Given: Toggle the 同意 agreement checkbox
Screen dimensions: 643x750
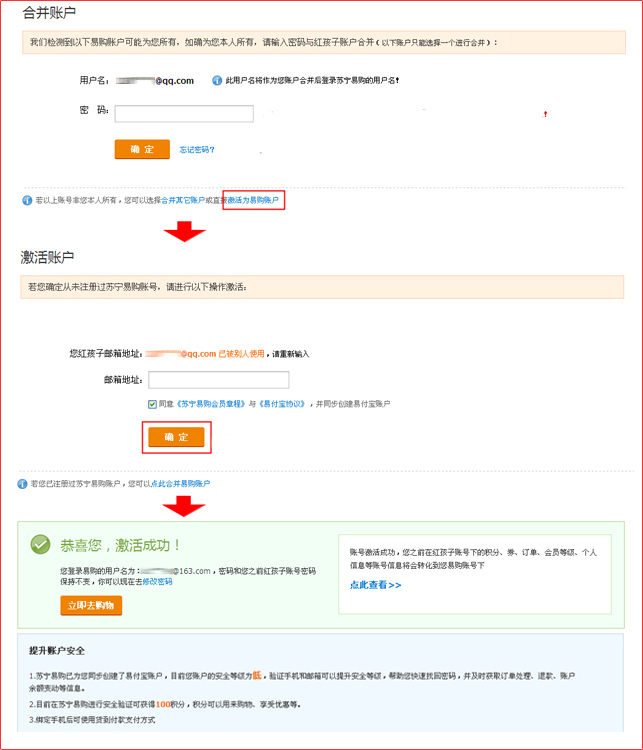Looking at the screenshot, I should tap(152, 404).
